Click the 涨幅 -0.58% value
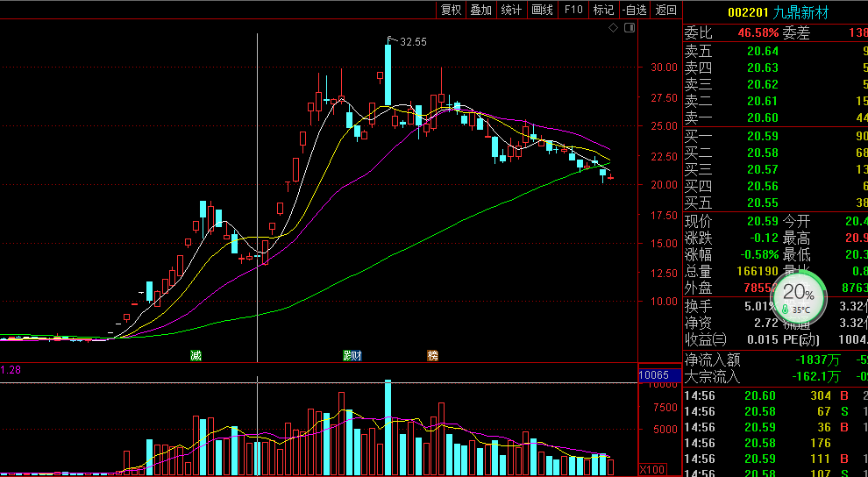 (759, 255)
